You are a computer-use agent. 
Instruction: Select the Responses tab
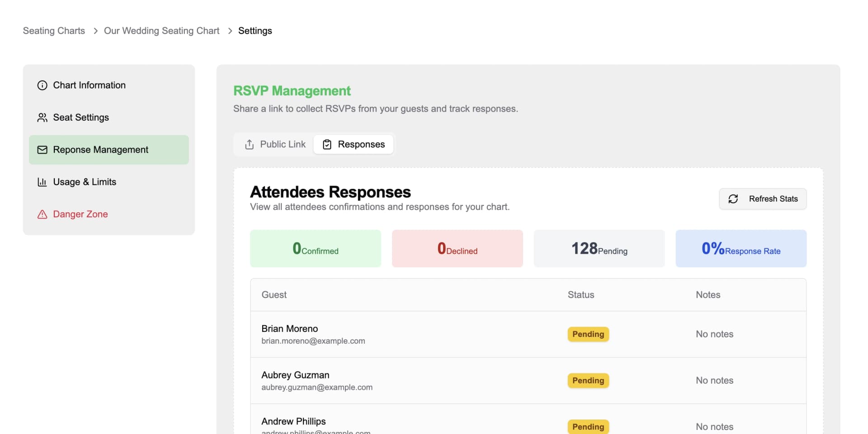[x=354, y=145]
